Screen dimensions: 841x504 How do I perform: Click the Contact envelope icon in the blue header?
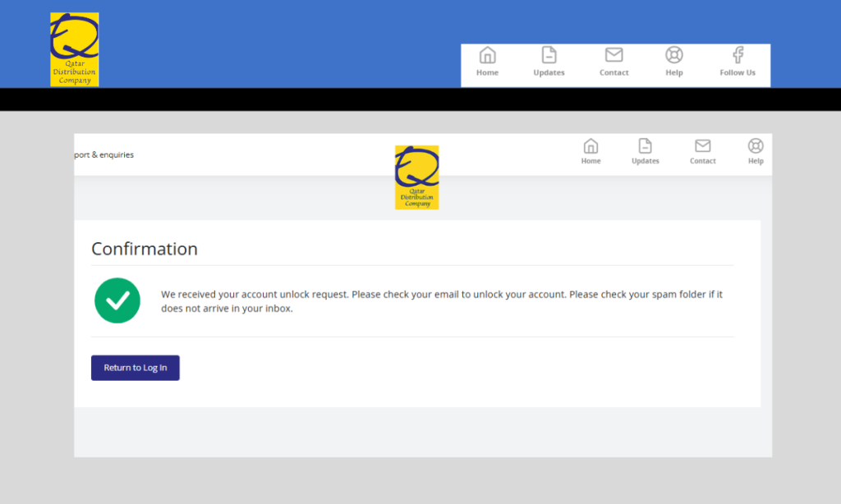tap(614, 55)
